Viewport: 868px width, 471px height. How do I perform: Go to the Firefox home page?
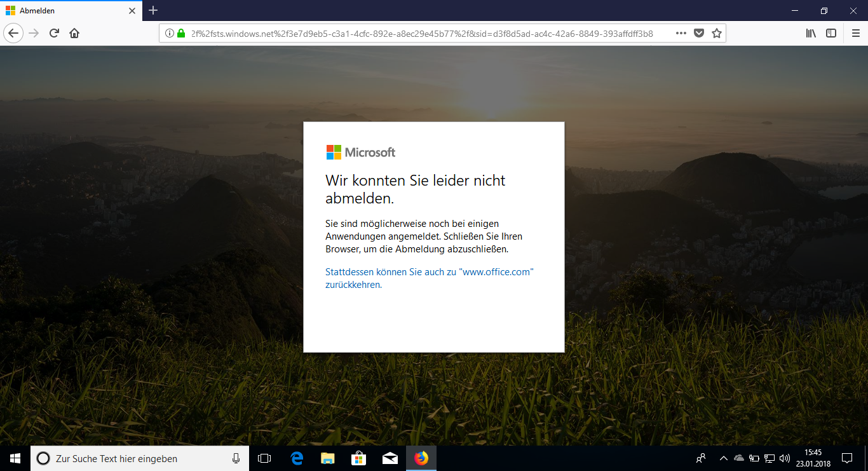[74, 33]
